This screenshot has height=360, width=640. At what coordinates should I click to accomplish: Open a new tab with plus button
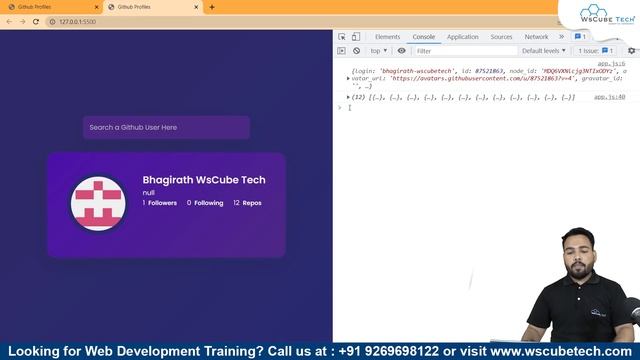coord(212,7)
